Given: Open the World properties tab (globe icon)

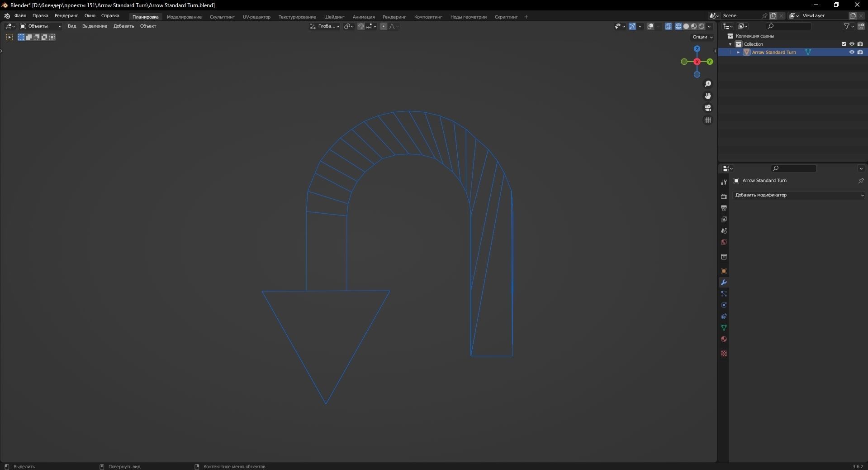Looking at the screenshot, I should (724, 242).
